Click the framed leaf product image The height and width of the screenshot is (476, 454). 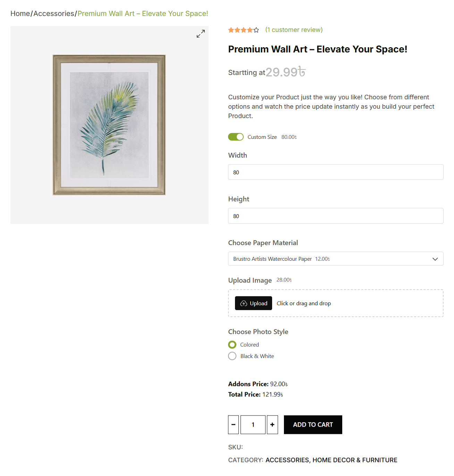click(109, 125)
